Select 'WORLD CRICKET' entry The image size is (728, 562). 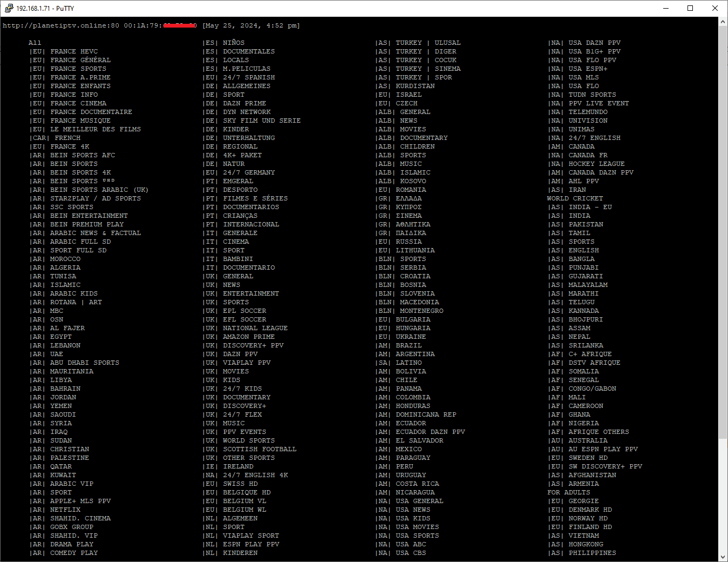click(575, 198)
